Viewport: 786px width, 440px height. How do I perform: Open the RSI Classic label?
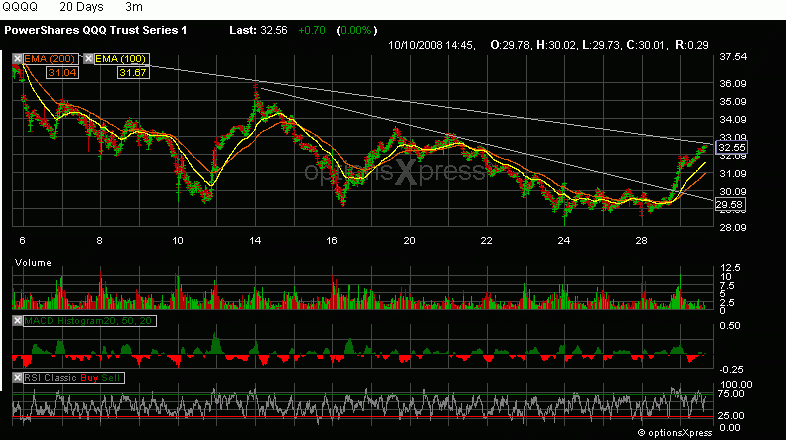click(x=50, y=378)
